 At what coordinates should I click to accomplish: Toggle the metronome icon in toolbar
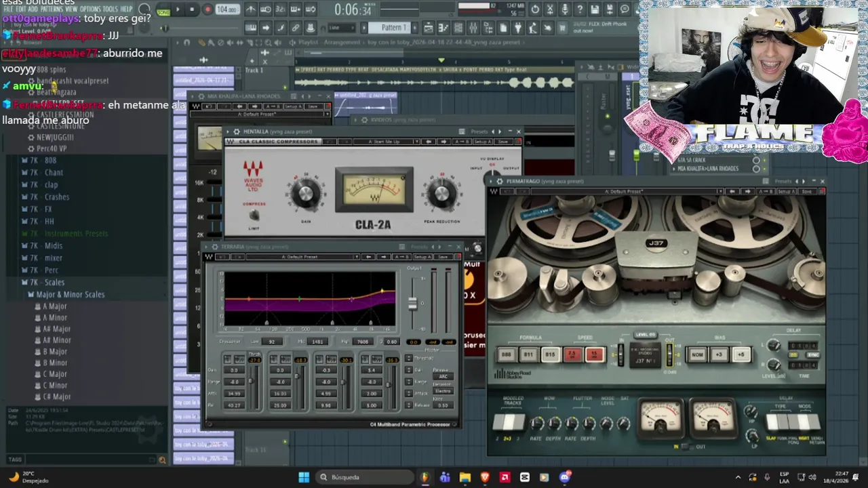click(251, 9)
